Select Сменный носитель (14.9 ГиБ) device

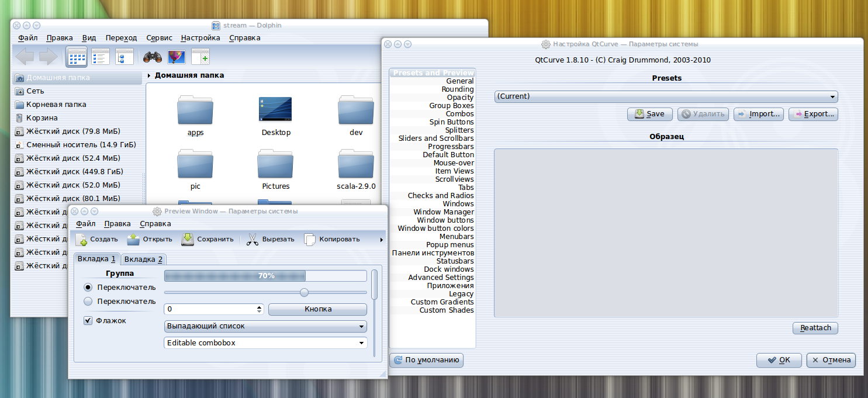pos(77,145)
